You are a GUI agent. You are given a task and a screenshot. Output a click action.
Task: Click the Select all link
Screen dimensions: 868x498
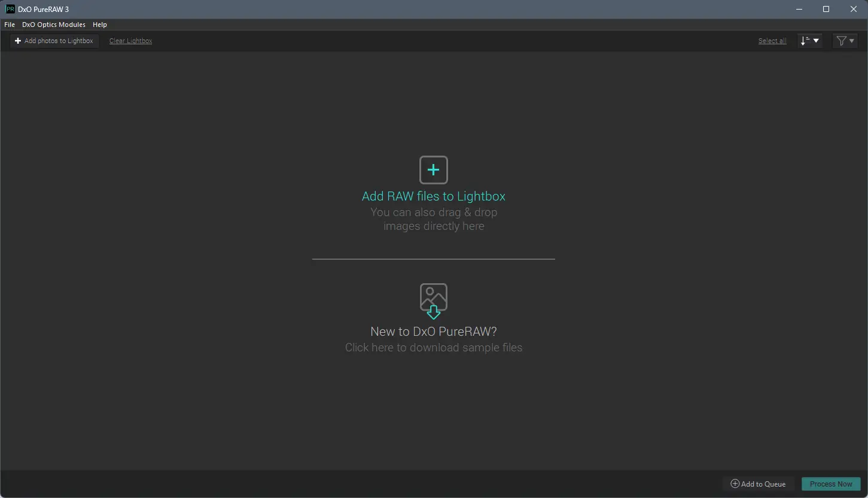[x=772, y=41]
